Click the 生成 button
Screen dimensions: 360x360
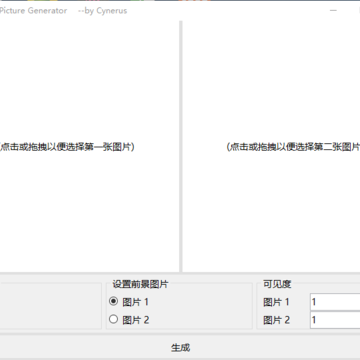point(180,347)
